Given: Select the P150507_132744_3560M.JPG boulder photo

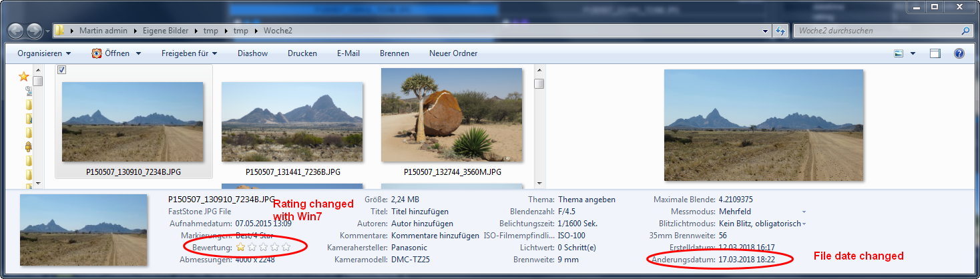Looking at the screenshot, I should click(451, 115).
